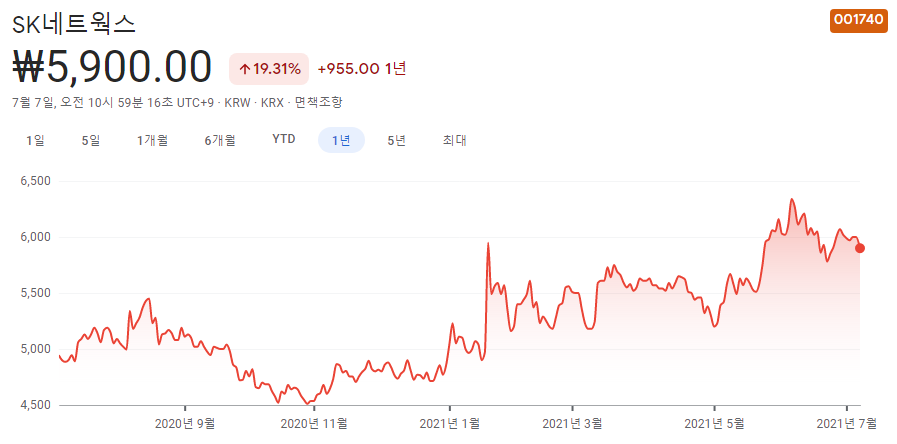
Task: Click the 6,500 y-axis label
Action: [x=36, y=181]
